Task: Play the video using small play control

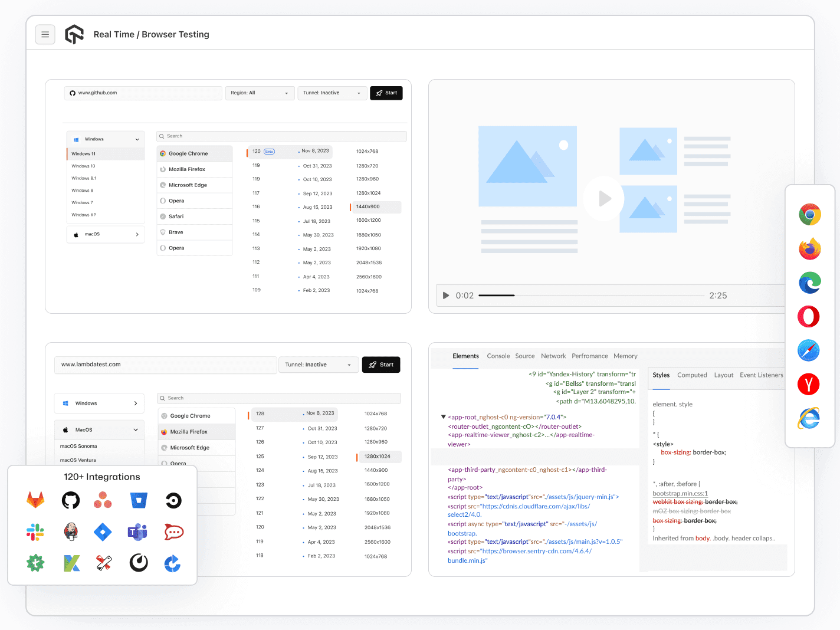Action: point(446,296)
